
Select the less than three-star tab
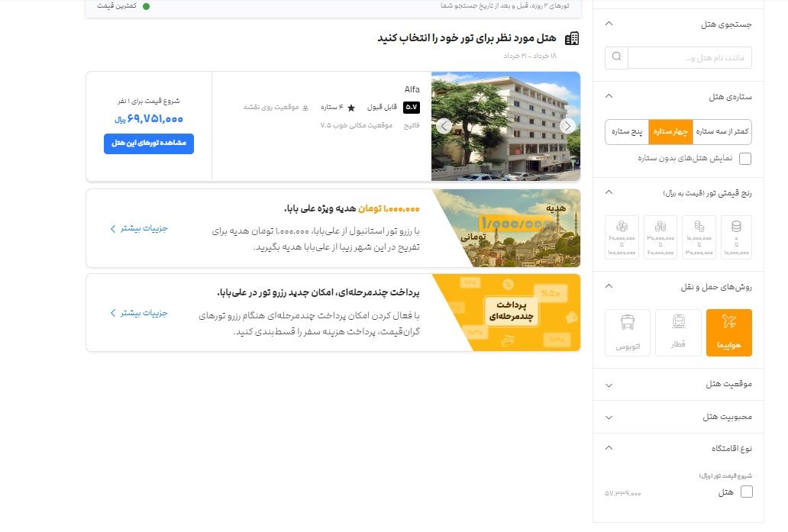[722, 131]
